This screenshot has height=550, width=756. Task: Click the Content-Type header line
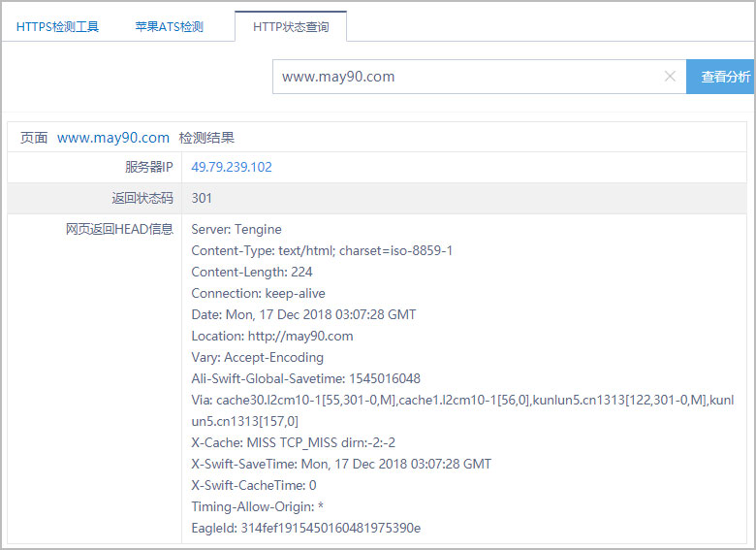click(x=322, y=250)
